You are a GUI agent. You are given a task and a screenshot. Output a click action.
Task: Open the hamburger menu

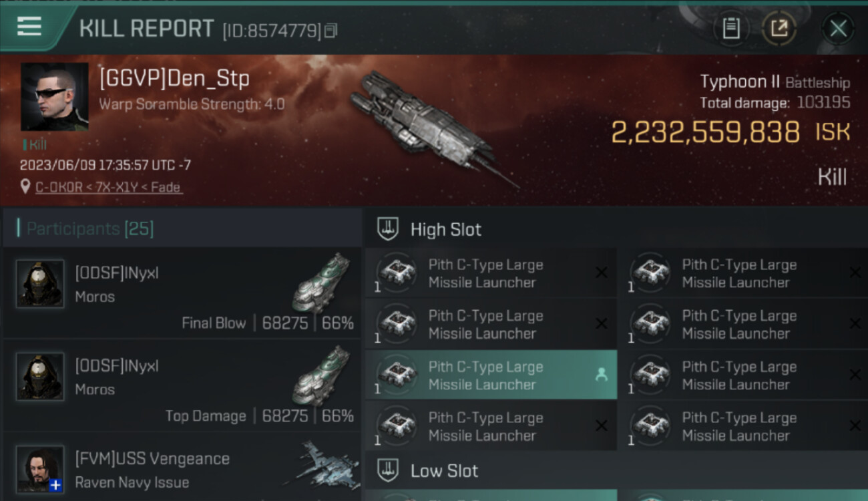click(x=29, y=27)
